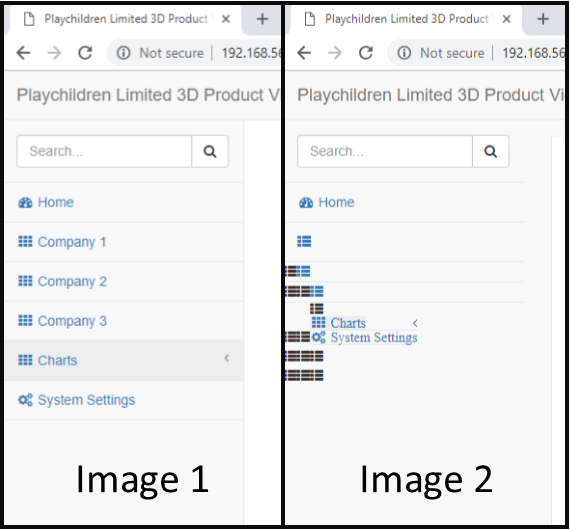570x530 pixels.
Task: Click the site info icon in Image 1
Action: pyautogui.click(x=123, y=53)
